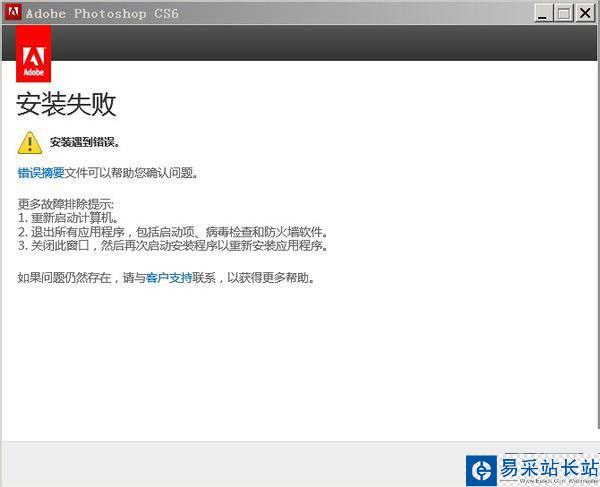The height and width of the screenshot is (487, 600).
Task: Click the tip starting 3. 关闭此窗口
Action: click(173, 245)
